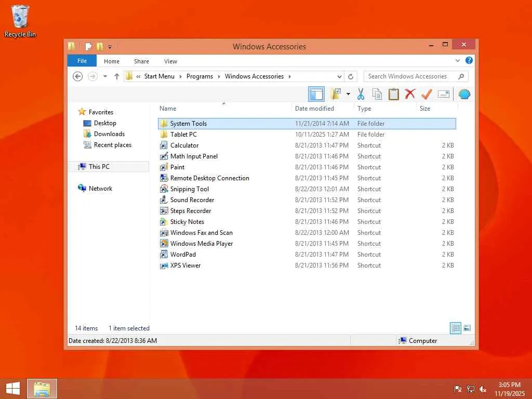Click the File Explorer taskbar icon
The height and width of the screenshot is (399, 532).
(x=42, y=389)
